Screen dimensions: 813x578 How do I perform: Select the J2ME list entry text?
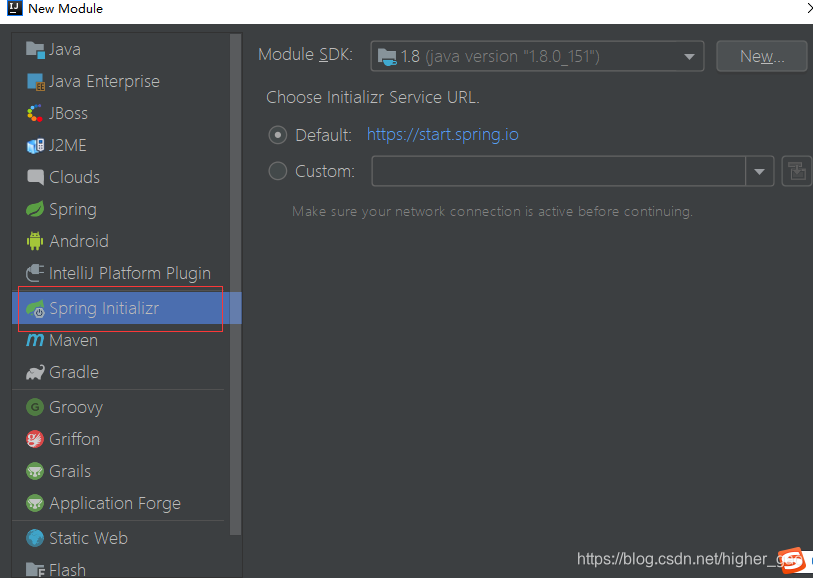[68, 146]
